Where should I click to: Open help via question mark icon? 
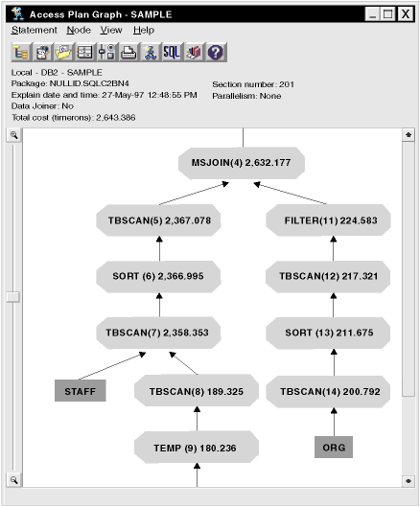pos(216,52)
